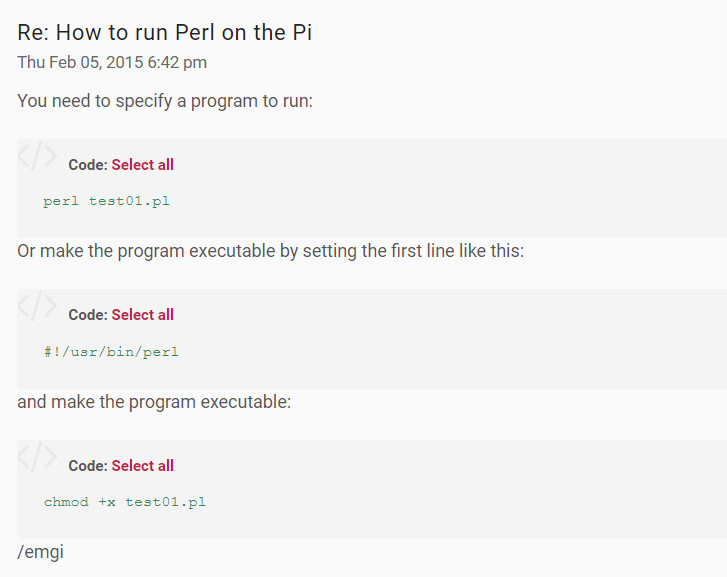Click the '/emgi' signature text
The height and width of the screenshot is (577, 727).
coord(40,552)
